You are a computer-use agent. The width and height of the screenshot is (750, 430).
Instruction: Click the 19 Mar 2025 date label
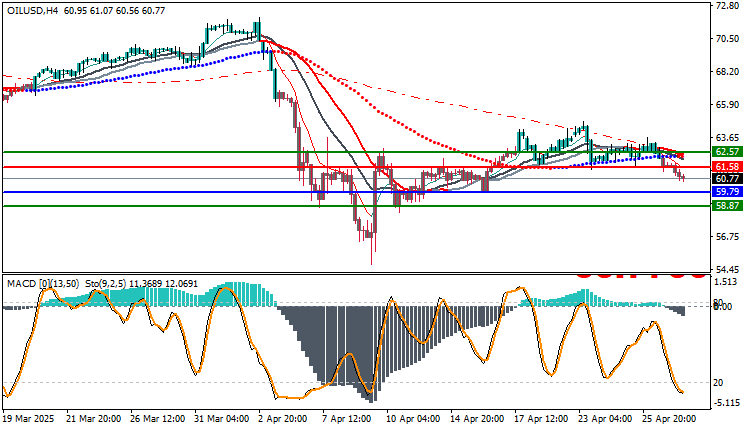(x=28, y=419)
